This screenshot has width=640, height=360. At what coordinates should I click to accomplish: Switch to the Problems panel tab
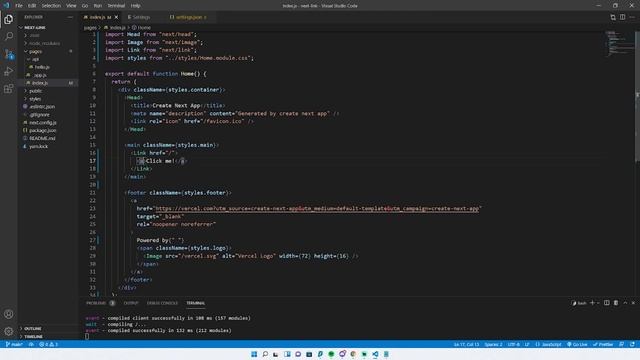(100, 303)
